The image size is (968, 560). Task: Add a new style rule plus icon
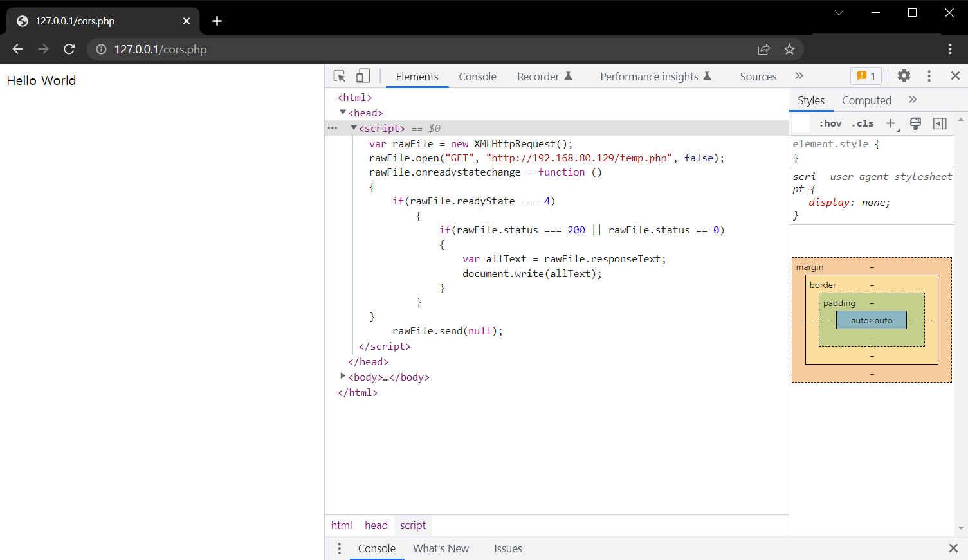891,123
